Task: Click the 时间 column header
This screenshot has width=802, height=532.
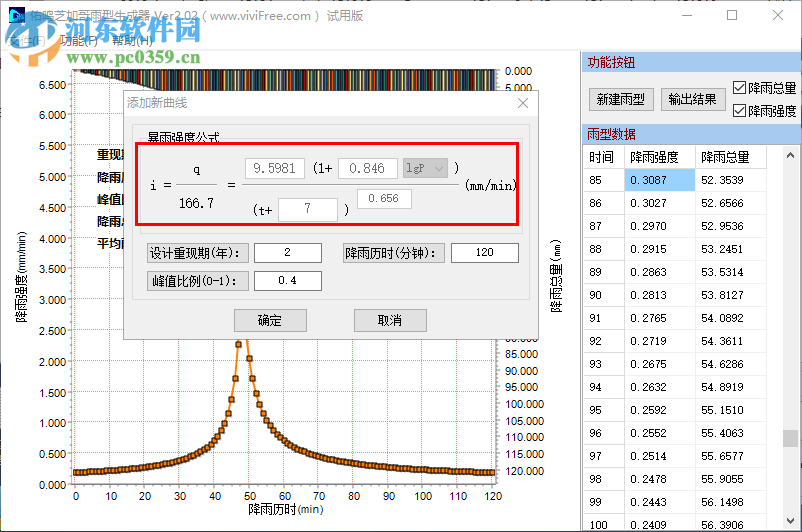Action: tap(604, 157)
